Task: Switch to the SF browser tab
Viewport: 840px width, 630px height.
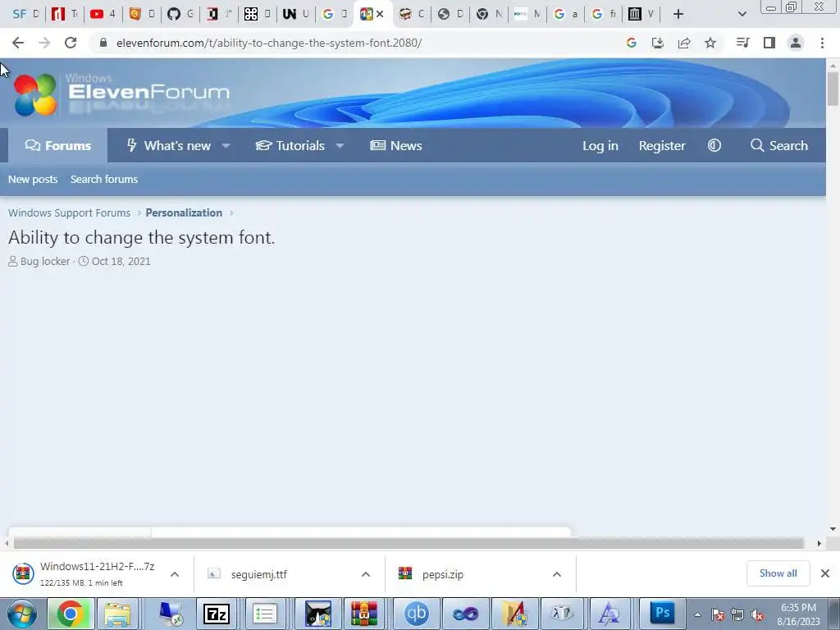Action: point(25,14)
